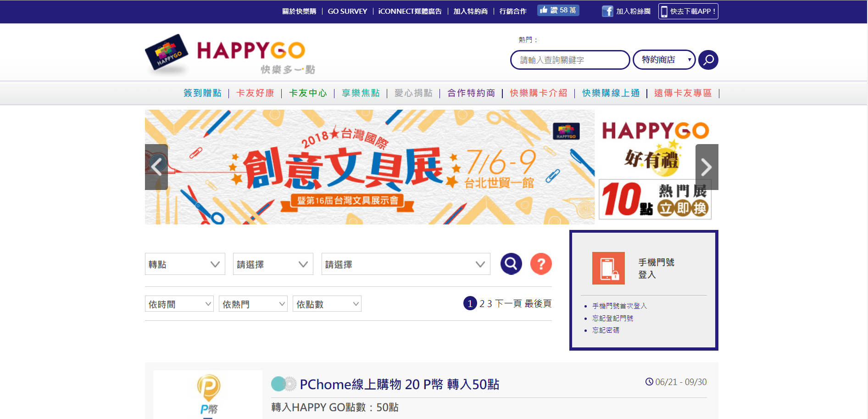Open the 依熱門 sort dropdown
The image size is (868, 419).
tap(253, 304)
